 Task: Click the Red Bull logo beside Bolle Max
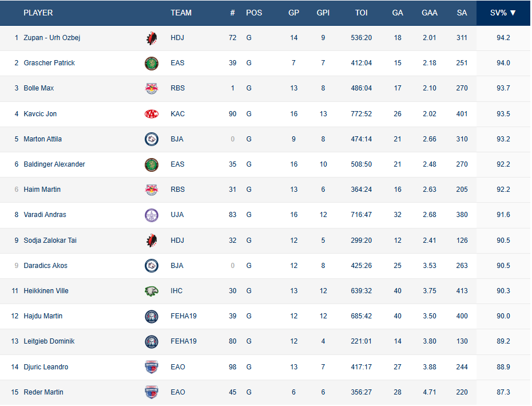[152, 88]
